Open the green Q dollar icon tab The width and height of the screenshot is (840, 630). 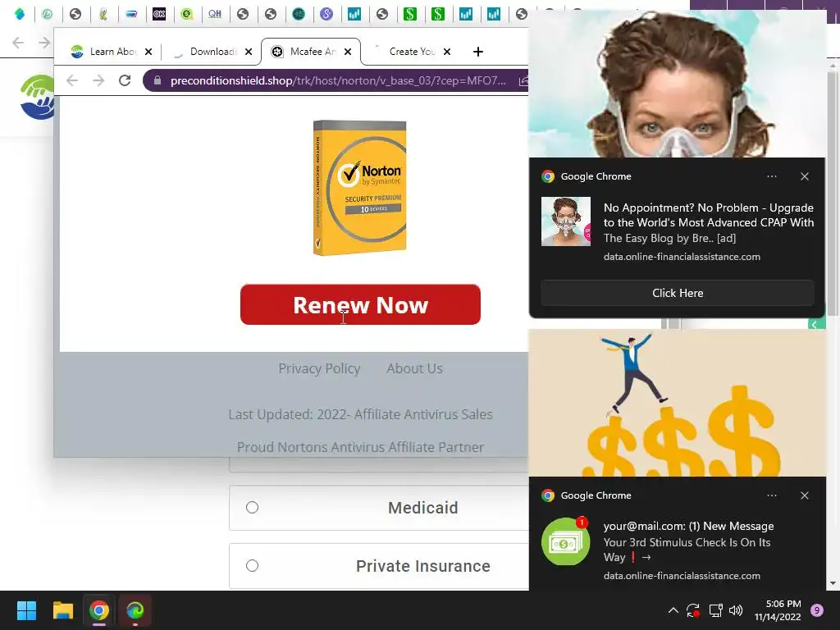click(187, 14)
